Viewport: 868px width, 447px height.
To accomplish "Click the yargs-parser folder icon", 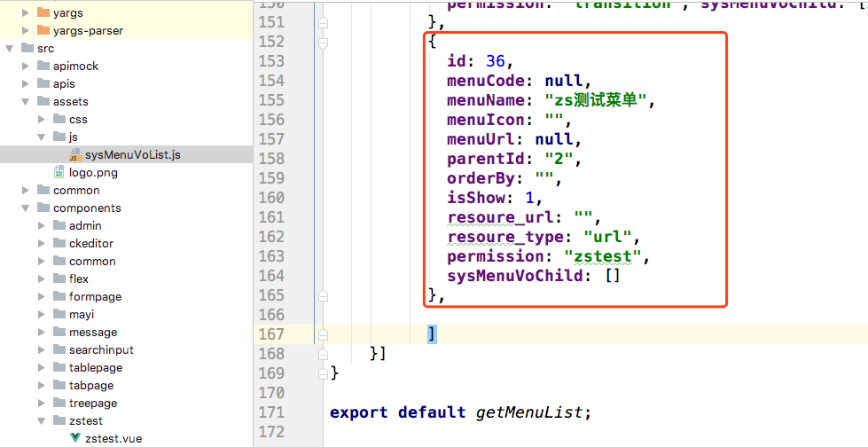I will tap(43, 30).
